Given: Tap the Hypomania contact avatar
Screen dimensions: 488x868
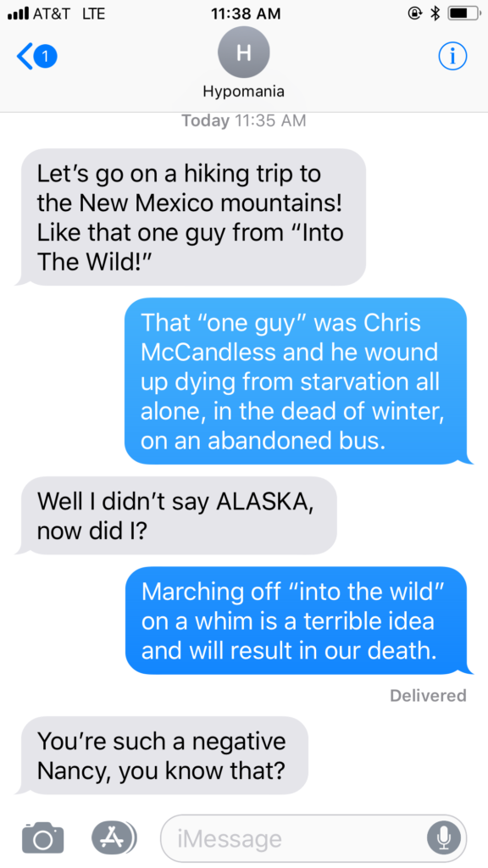Looking at the screenshot, I should 243,52.
